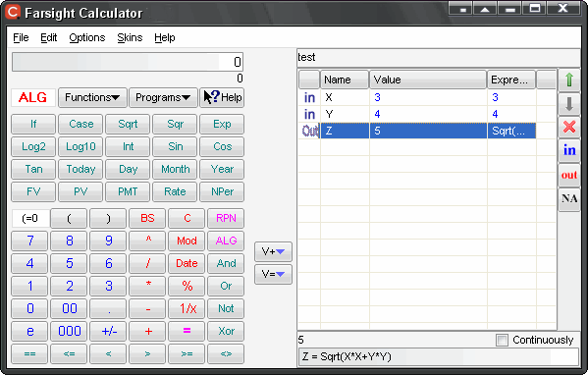
Task: Click the BS backspace button
Action: (x=147, y=218)
